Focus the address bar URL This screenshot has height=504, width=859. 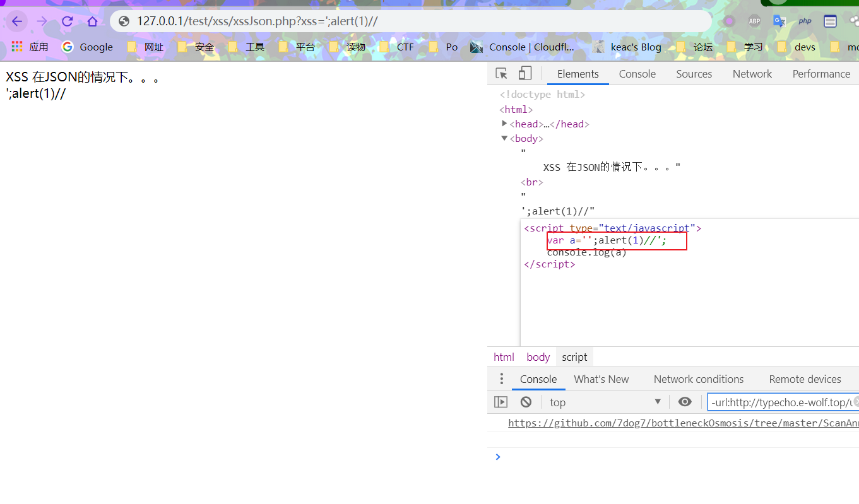click(x=257, y=21)
